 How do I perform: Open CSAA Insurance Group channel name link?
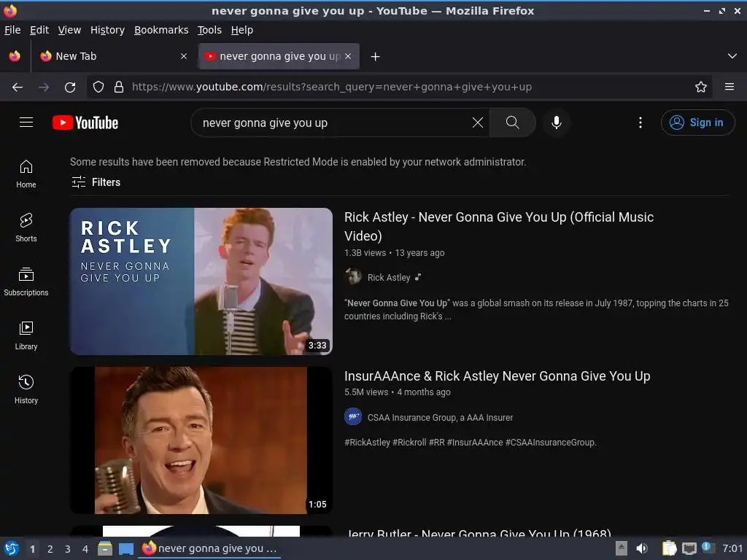[440, 418]
